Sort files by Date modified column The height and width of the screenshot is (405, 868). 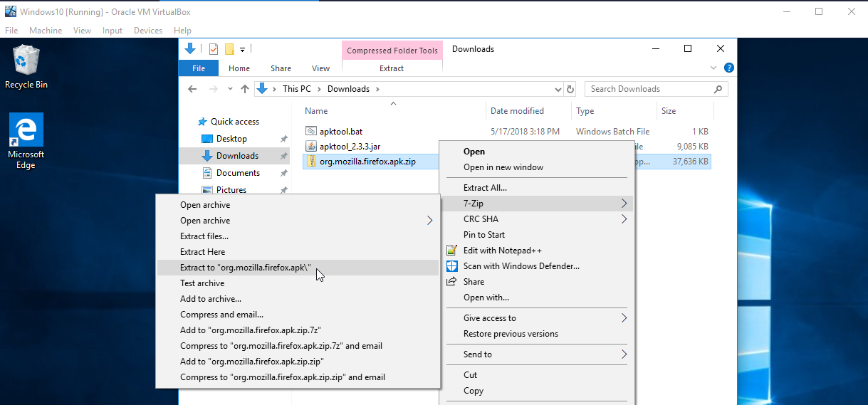click(518, 111)
